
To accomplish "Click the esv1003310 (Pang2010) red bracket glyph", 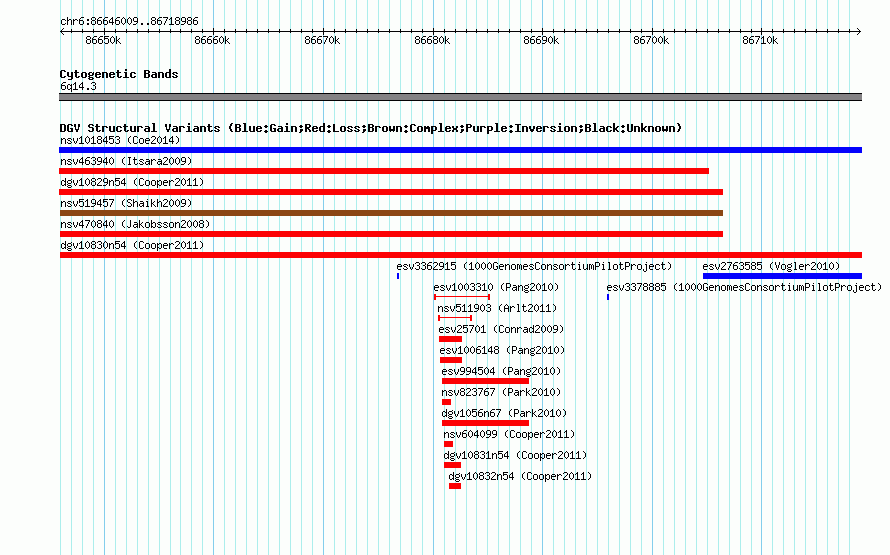I will coord(462,297).
